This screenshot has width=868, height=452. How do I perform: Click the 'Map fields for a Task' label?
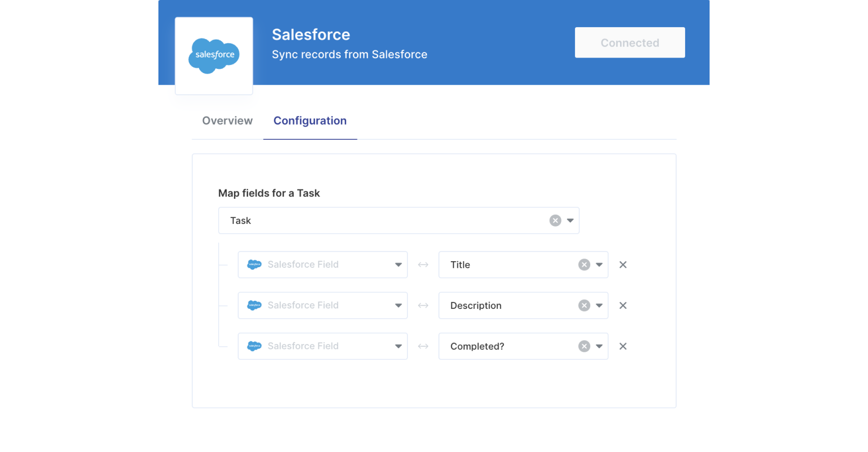269,193
